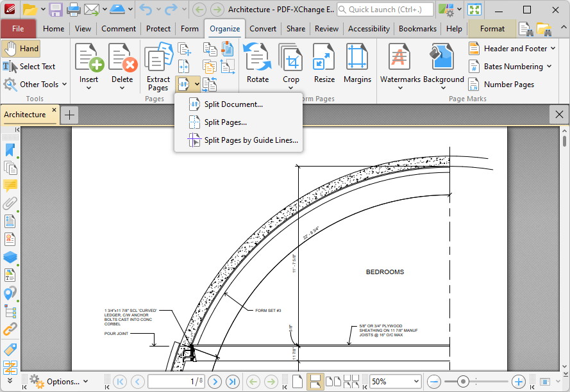Open the Bookmarks pane from the sidebar
This screenshot has height=392, width=570.
10,150
